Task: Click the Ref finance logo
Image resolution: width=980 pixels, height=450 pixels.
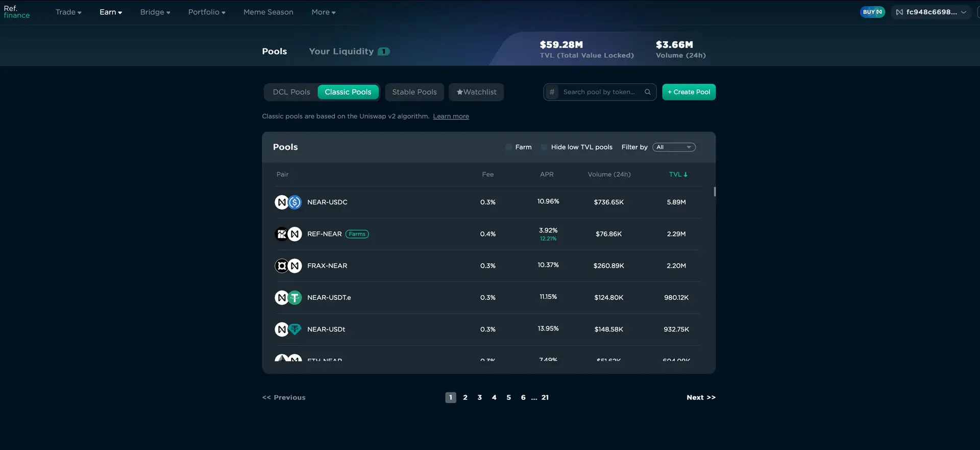Action: [x=17, y=12]
